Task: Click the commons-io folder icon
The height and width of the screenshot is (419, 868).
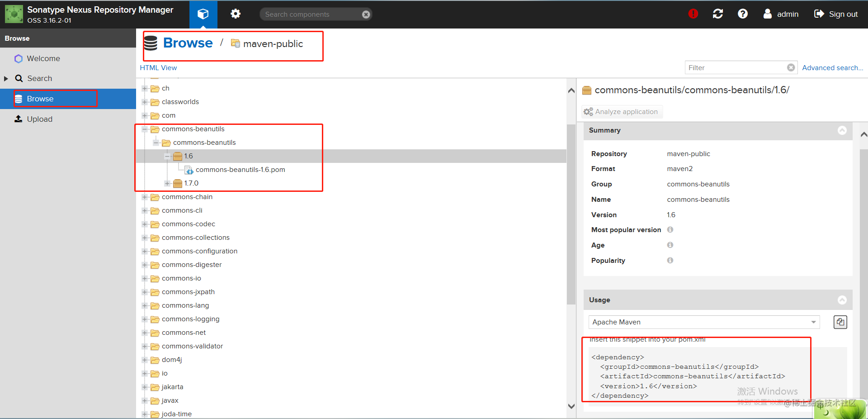Action: [x=155, y=279]
